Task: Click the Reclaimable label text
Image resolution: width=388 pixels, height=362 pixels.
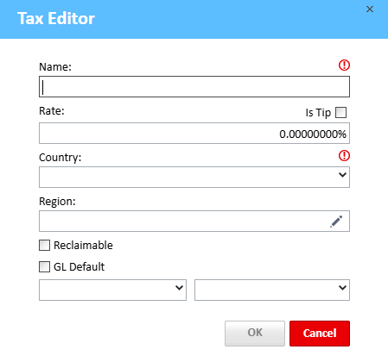Action: coord(83,245)
